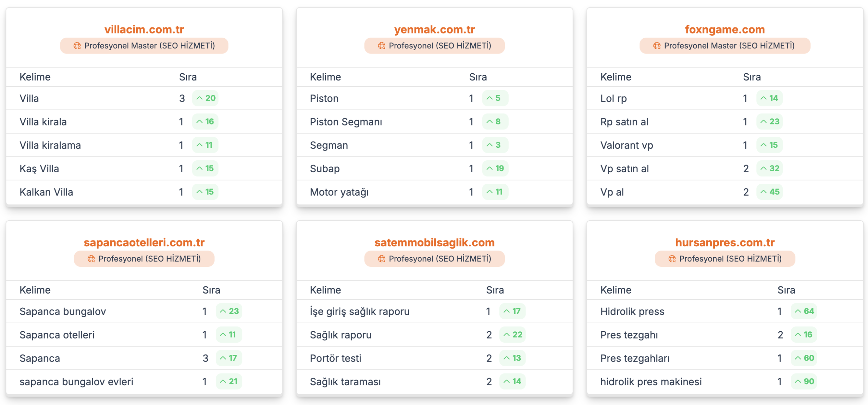Click the Sıra column header in foxngame table
The image size is (868, 405).
[x=752, y=77]
